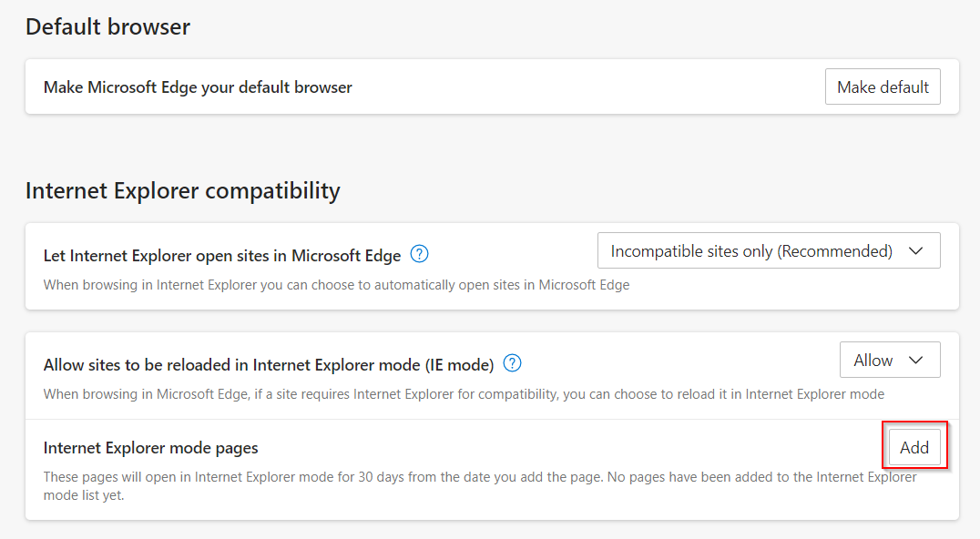
Task: Click help icon beside "Let Internet Explorer open sites"
Action: point(419,254)
